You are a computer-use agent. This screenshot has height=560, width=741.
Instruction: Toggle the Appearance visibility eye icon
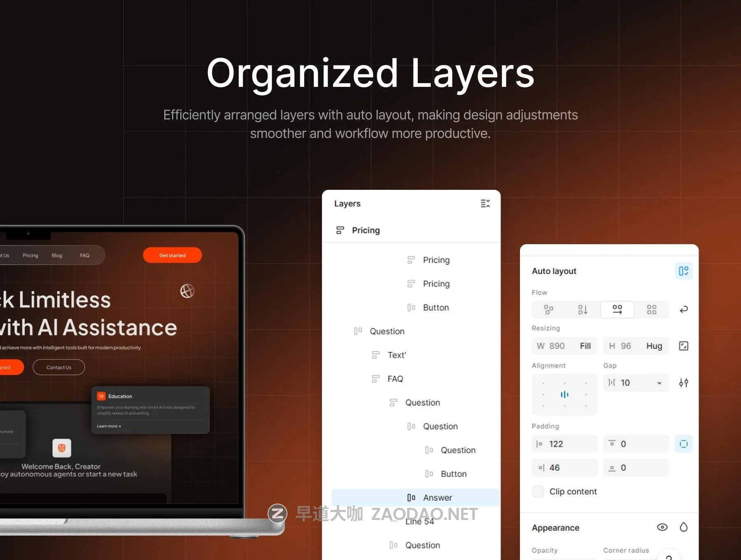tap(662, 527)
